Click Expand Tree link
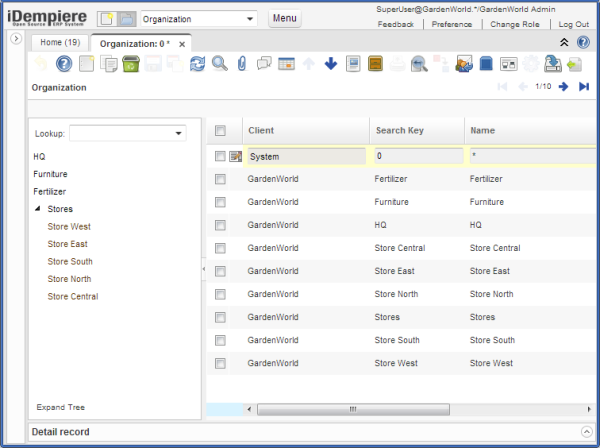This screenshot has width=600, height=448. [60, 407]
